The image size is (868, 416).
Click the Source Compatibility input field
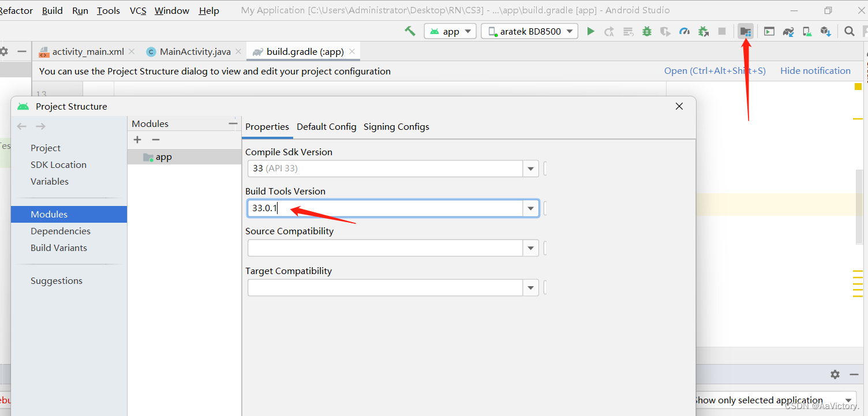click(x=386, y=248)
